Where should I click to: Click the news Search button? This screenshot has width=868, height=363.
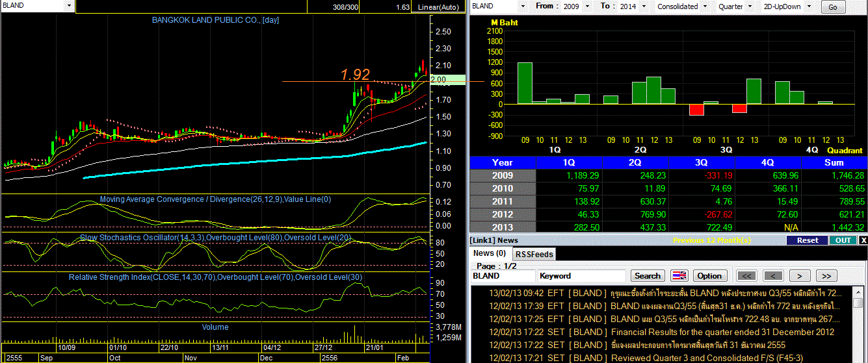point(648,275)
